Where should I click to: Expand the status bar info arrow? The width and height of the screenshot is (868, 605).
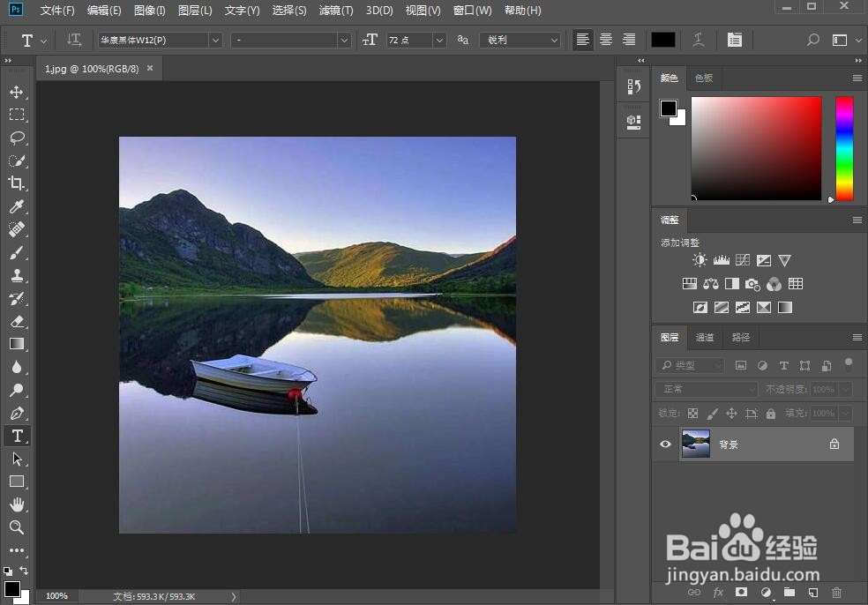coord(234,597)
